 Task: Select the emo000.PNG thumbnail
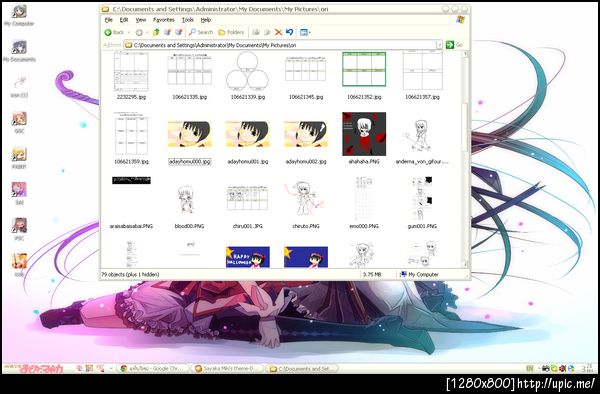tap(364, 199)
